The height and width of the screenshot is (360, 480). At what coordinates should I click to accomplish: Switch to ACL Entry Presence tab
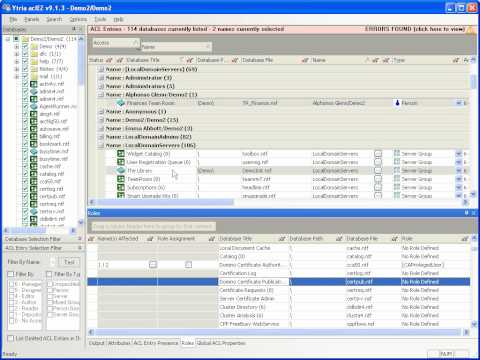point(156,343)
